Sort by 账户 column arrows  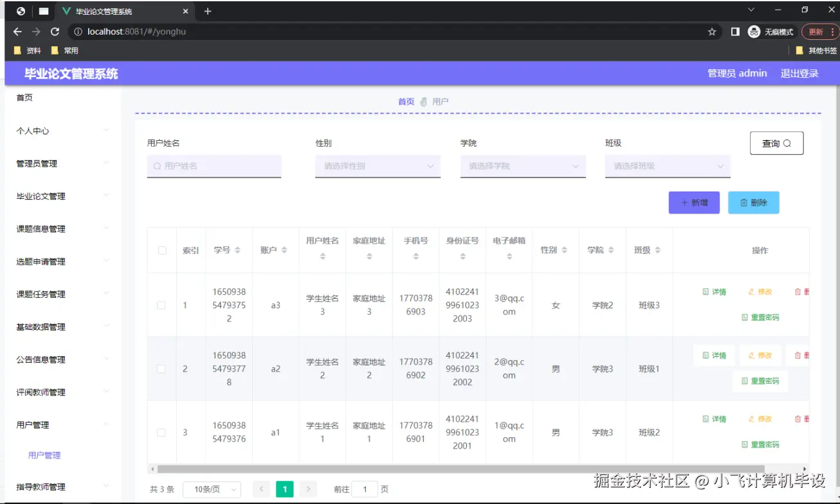284,250
